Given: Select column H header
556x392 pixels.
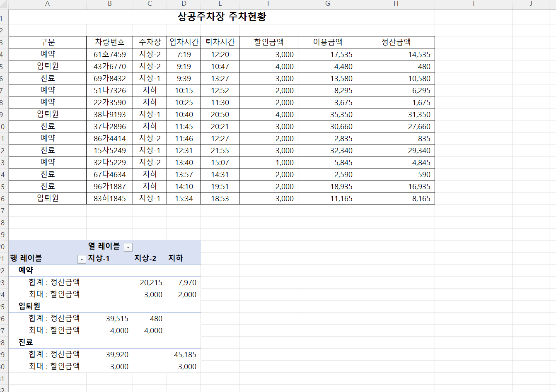Looking at the screenshot, I should click(396, 4).
